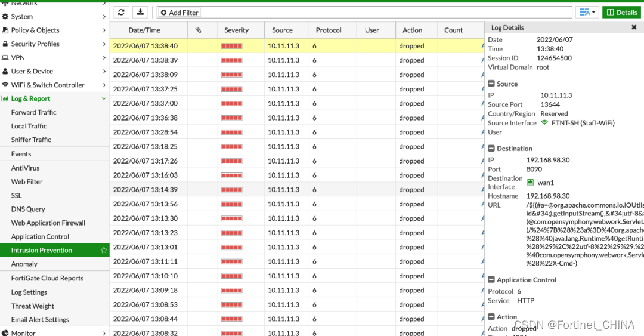Click destination IP 192.168.98.30 value

pyautogui.click(x=548, y=160)
